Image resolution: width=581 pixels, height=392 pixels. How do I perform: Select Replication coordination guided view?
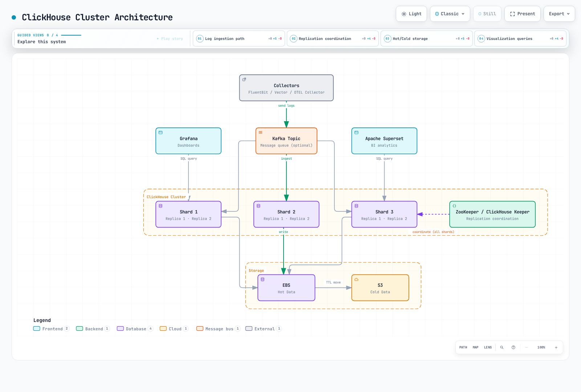(x=333, y=38)
